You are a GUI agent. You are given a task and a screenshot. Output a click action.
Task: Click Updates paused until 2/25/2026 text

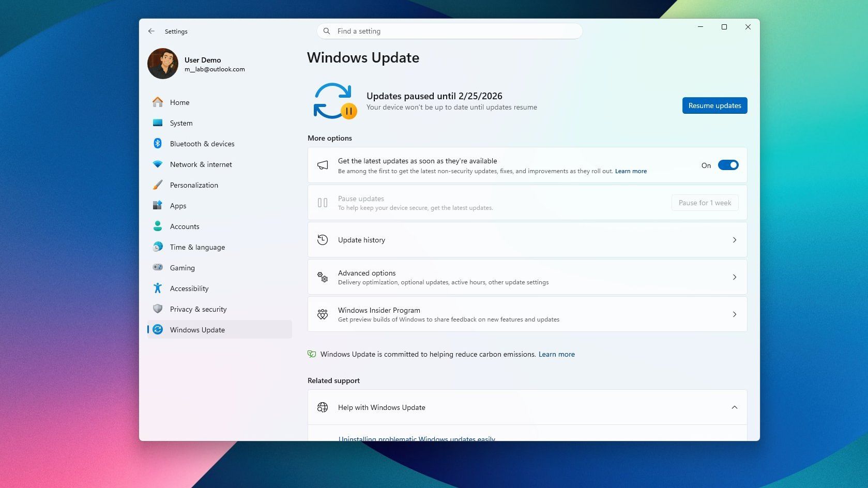pyautogui.click(x=434, y=96)
